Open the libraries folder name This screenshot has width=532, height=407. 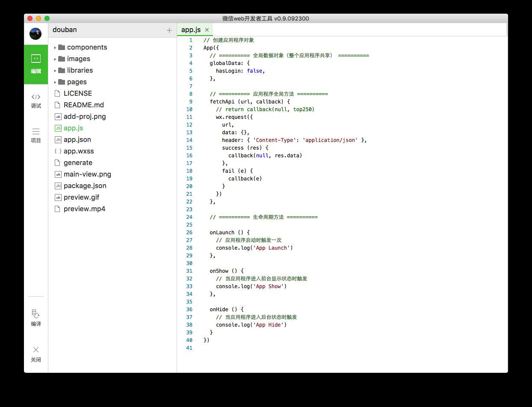[x=80, y=70]
